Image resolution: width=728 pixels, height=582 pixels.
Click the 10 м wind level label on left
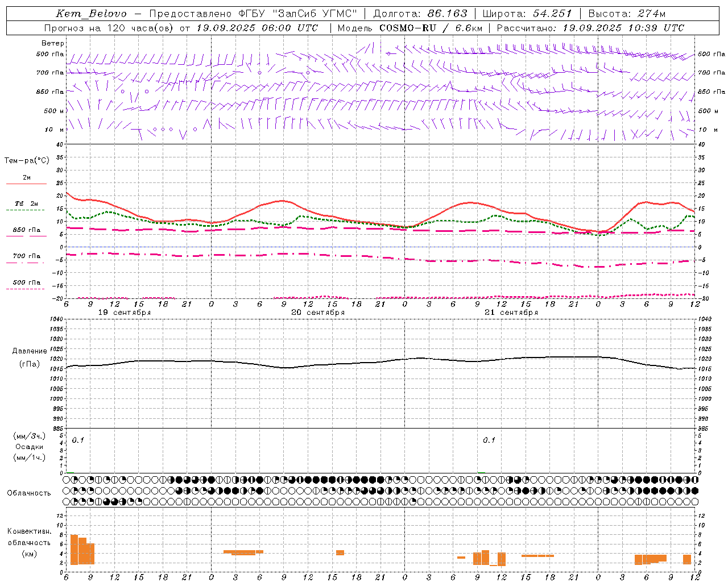(54, 130)
